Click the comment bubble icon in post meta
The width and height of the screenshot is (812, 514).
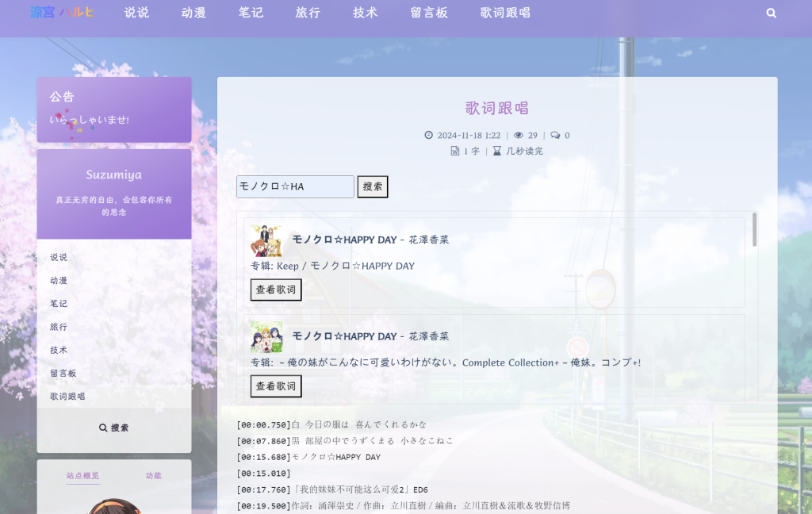[x=555, y=136]
